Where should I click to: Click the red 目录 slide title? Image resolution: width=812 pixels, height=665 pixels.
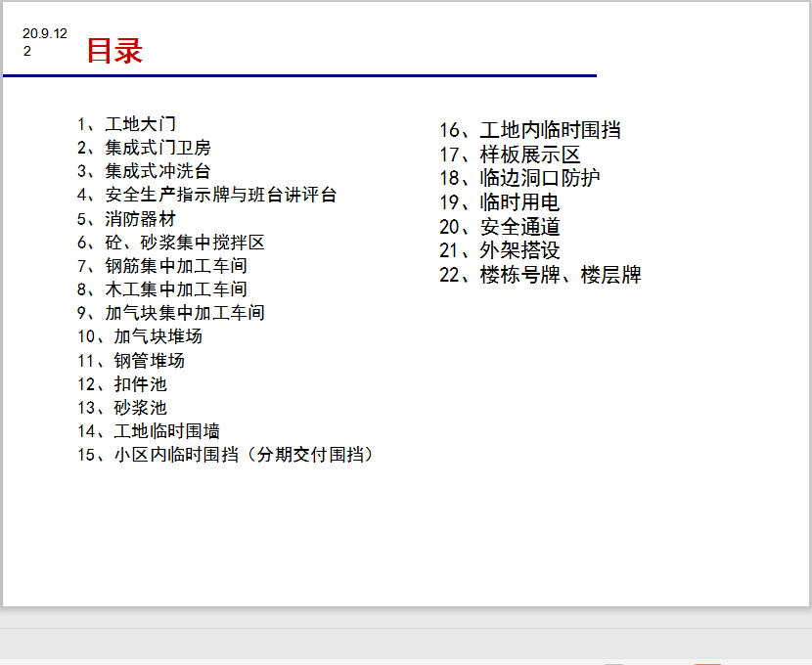(x=115, y=51)
